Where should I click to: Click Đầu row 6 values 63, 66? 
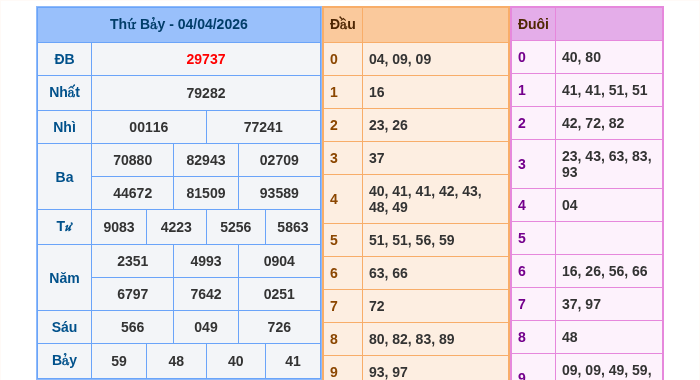(x=388, y=273)
